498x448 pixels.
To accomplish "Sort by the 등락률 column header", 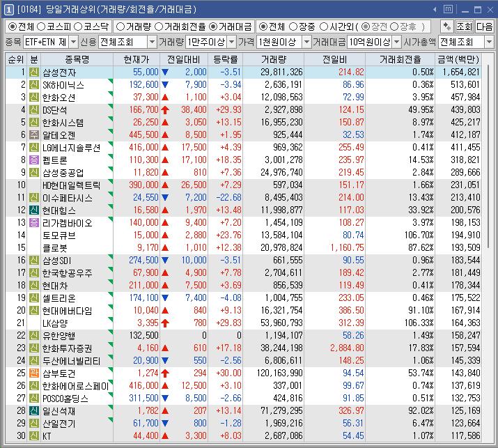I will point(225,59).
